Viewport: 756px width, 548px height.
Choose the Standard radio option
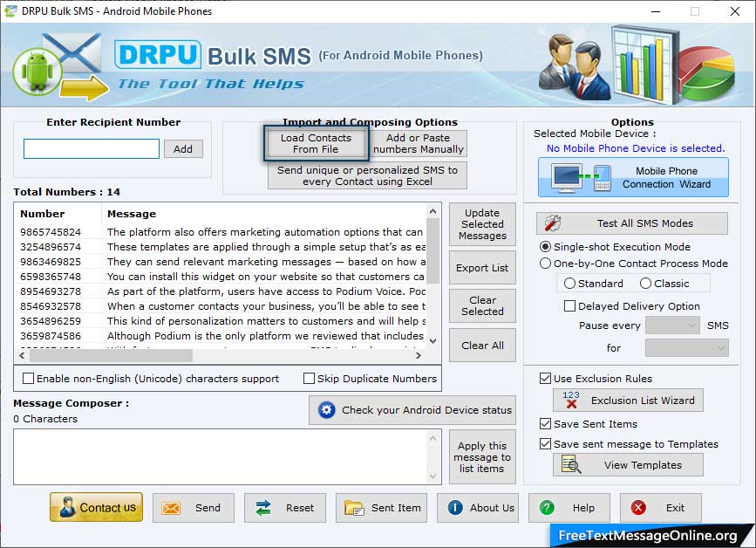pos(569,284)
